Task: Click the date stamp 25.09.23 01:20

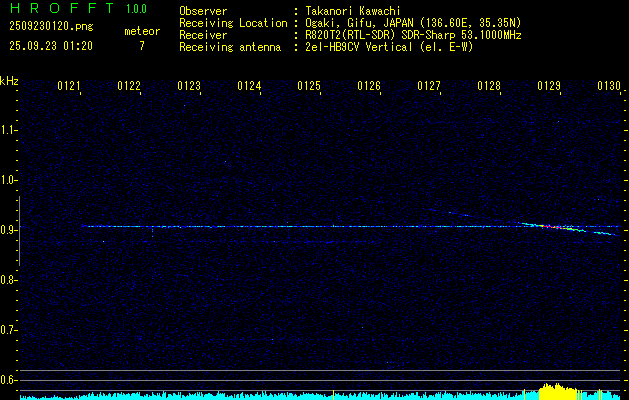Action: point(51,46)
